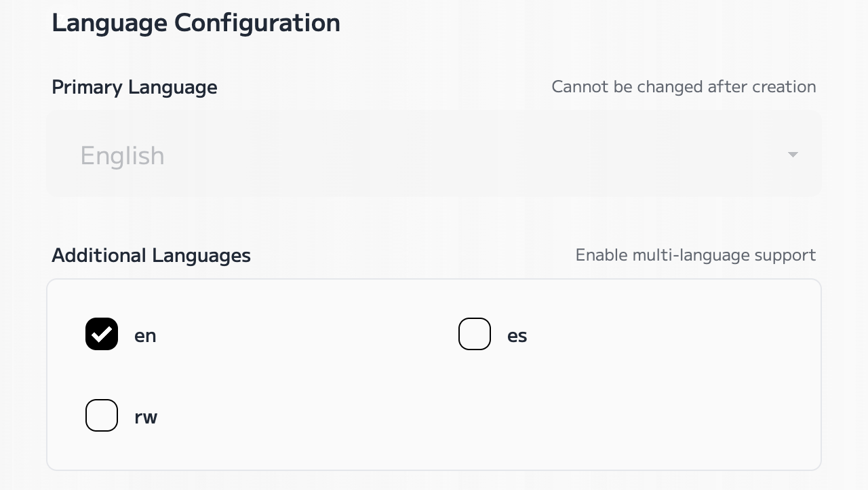
Task: Click the 'Cannot be changed after creation' hint
Action: [x=684, y=87]
